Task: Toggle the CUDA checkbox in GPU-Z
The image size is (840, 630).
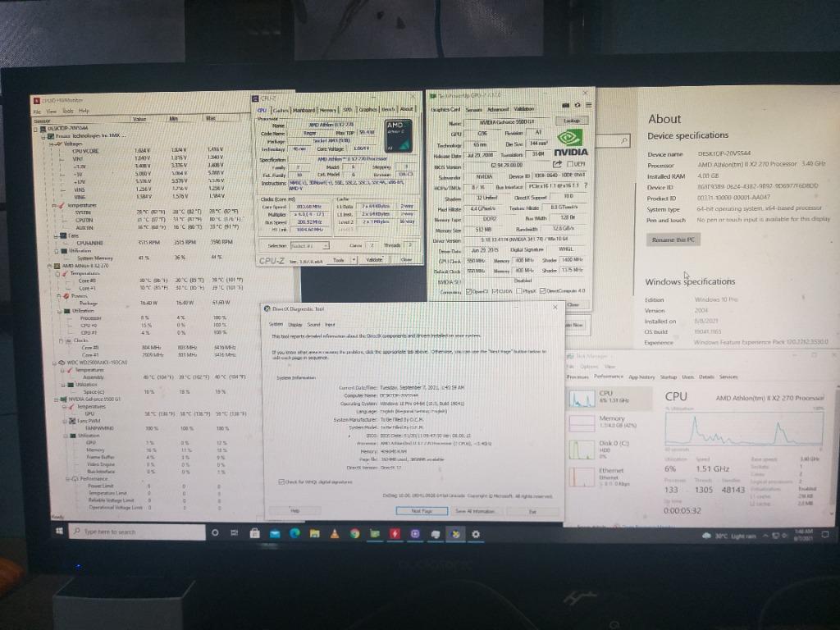Action: click(495, 291)
